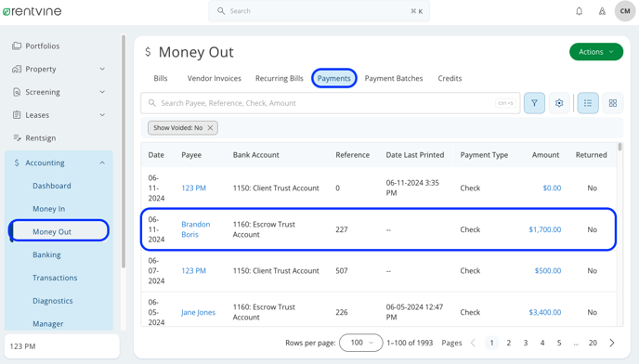Go to page 3
Viewport: 639px width, 364px height.
point(526,343)
